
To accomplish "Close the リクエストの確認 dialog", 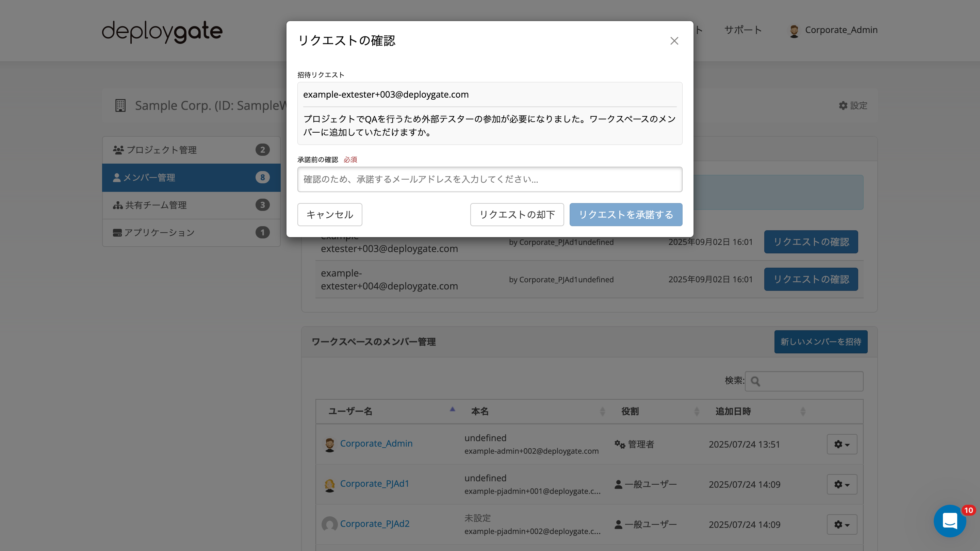I will pos(674,41).
